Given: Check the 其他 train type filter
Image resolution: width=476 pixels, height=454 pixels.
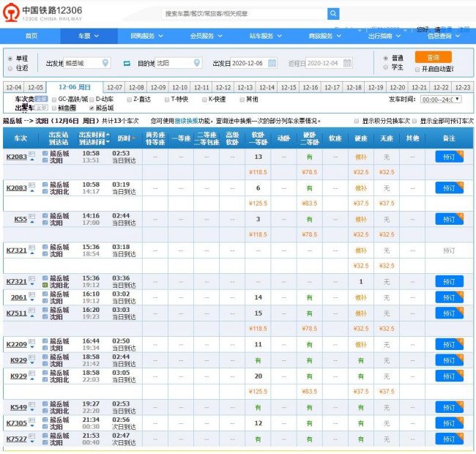Looking at the screenshot, I should (242, 100).
